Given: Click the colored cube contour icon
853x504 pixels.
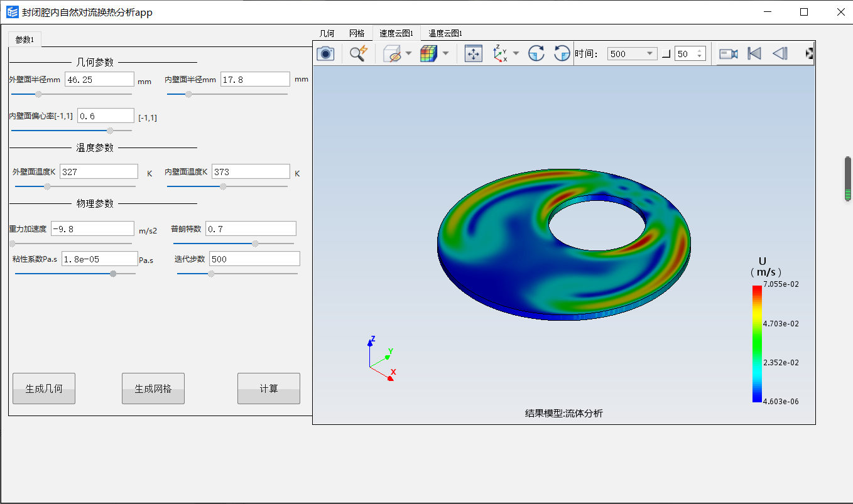Looking at the screenshot, I should 429,53.
